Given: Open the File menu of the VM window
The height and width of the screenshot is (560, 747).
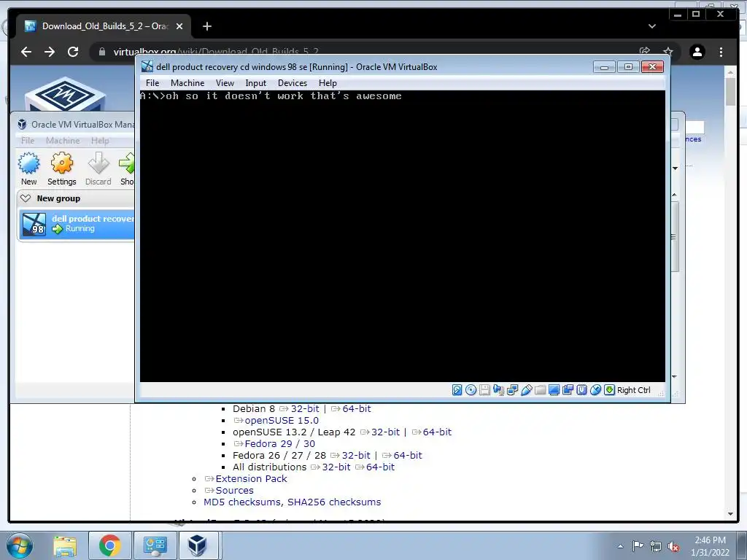Looking at the screenshot, I should [152, 83].
